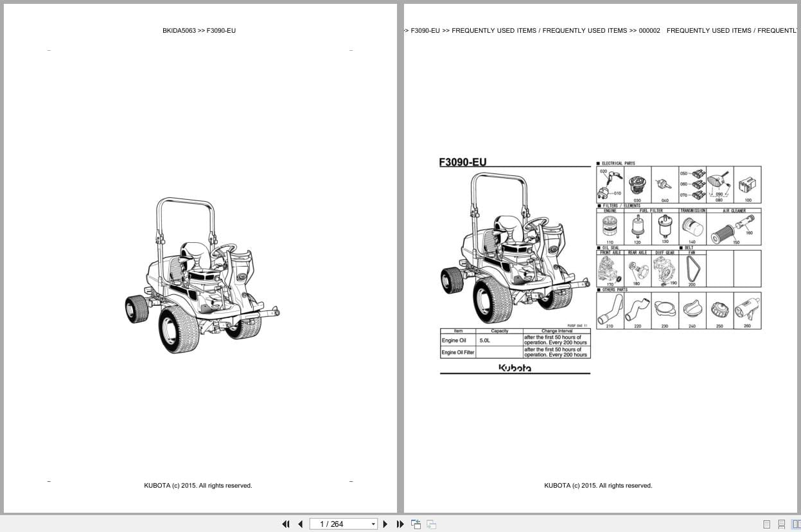Screen dimensions: 801x532
Task: Click engine filter part 110
Action: [610, 228]
